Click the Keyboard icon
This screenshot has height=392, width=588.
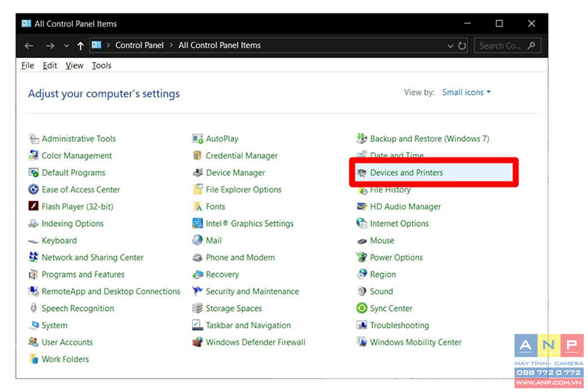[33, 241]
